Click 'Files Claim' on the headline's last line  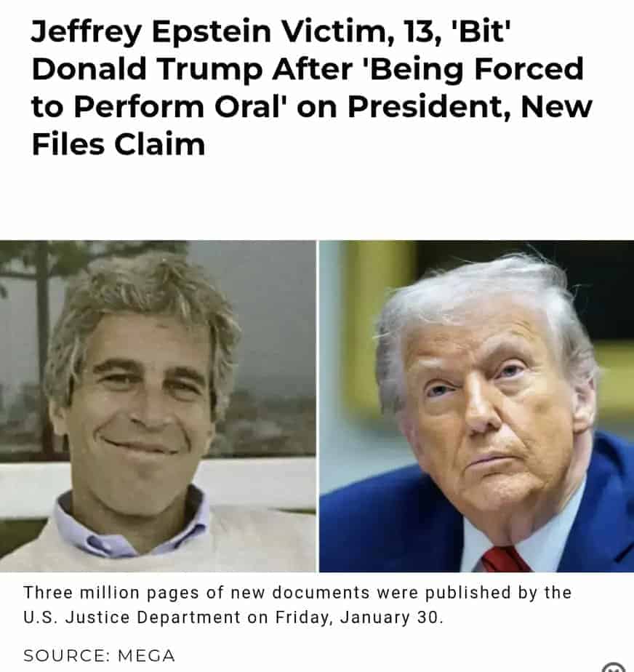click(119, 144)
